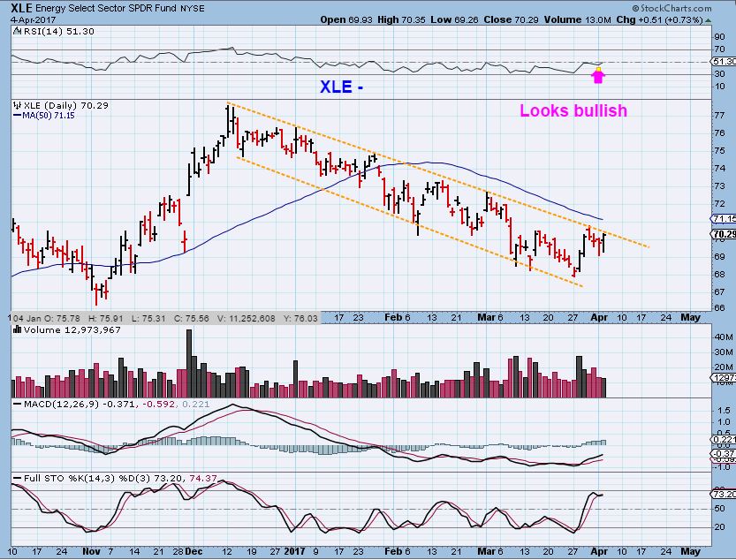Viewport: 736px width, 560px height.
Task: Click '2017' on the bottom date axis
Action: click(x=295, y=551)
